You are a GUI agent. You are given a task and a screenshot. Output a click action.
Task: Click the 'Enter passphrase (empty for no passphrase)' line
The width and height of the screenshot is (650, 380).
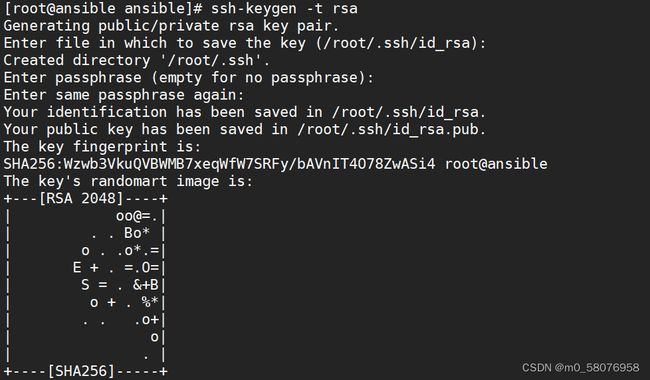tap(189, 77)
